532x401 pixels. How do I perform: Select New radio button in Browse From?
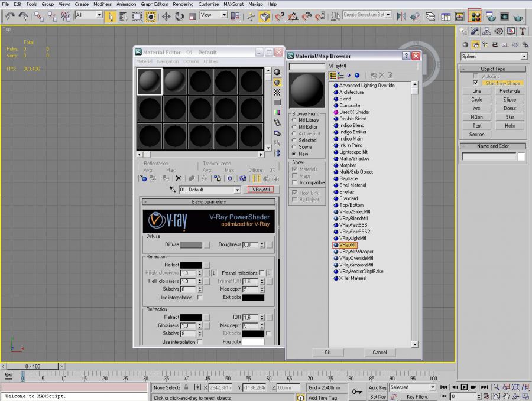point(294,154)
